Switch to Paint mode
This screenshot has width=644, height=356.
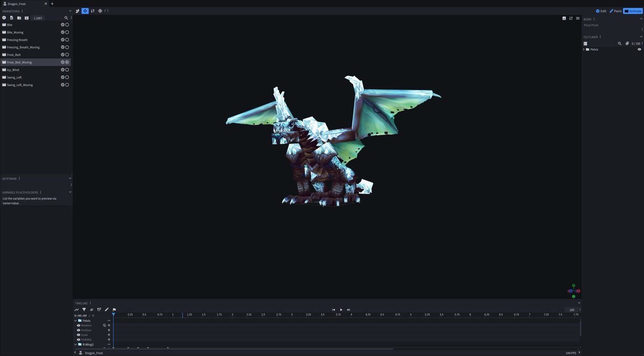(615, 11)
